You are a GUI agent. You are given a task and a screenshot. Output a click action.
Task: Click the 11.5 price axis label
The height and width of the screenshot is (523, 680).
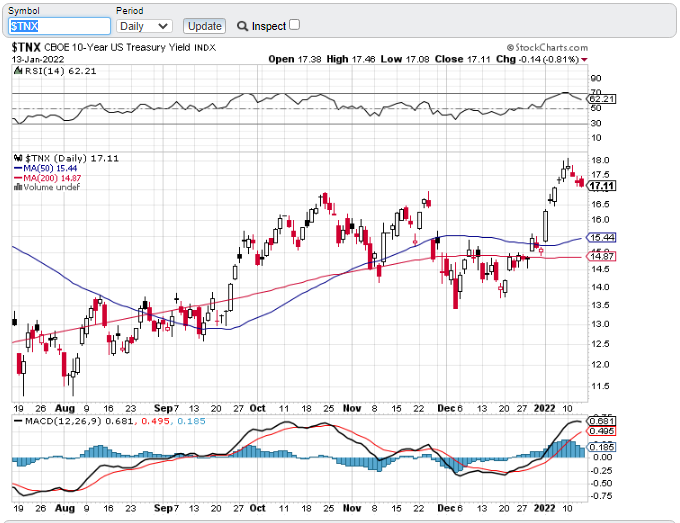click(600, 386)
